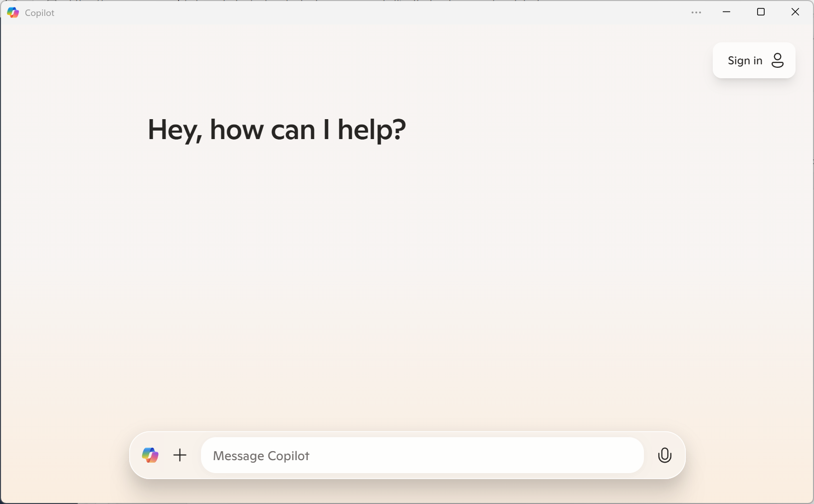Start voice input with the microphone icon
814x504 pixels.
(665, 455)
